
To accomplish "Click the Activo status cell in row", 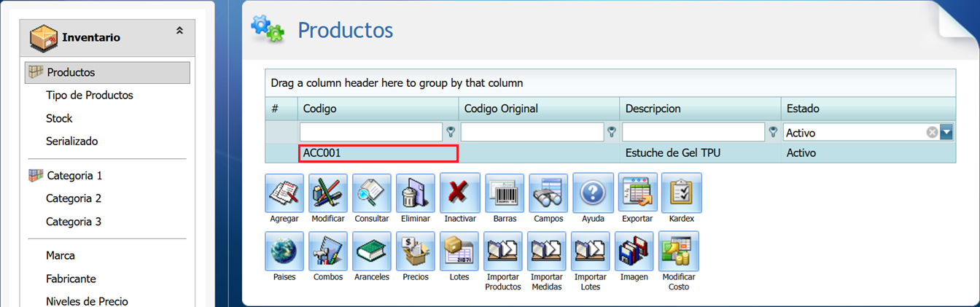I will [868, 153].
